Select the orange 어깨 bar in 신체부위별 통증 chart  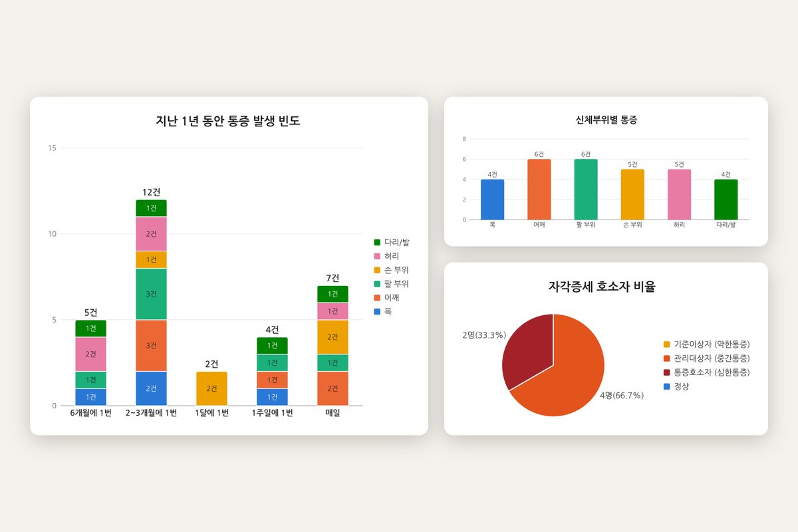pyautogui.click(x=539, y=190)
